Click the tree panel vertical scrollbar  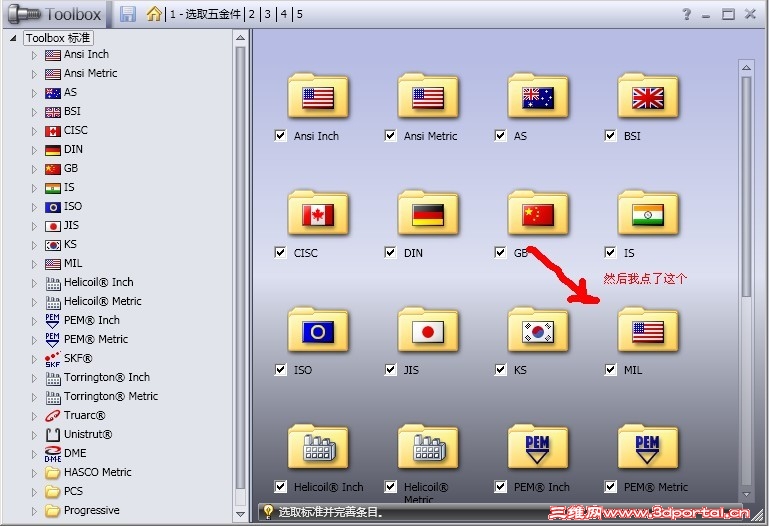tap(240, 267)
